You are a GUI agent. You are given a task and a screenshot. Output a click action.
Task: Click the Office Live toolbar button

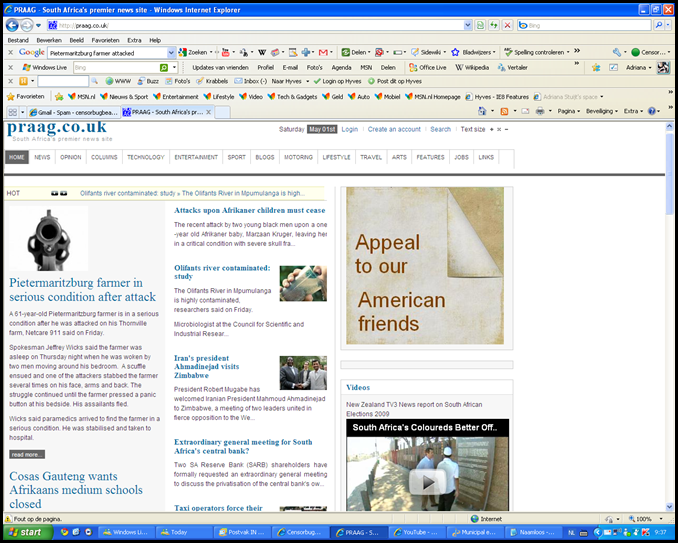[427, 67]
